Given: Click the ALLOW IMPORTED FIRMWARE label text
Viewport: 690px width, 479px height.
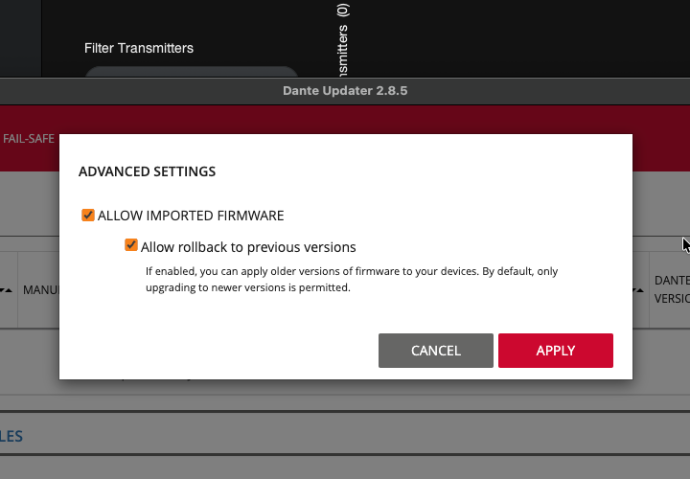Looking at the screenshot, I should [x=190, y=215].
